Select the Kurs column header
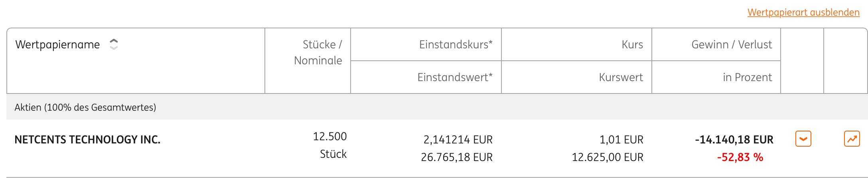 632,44
